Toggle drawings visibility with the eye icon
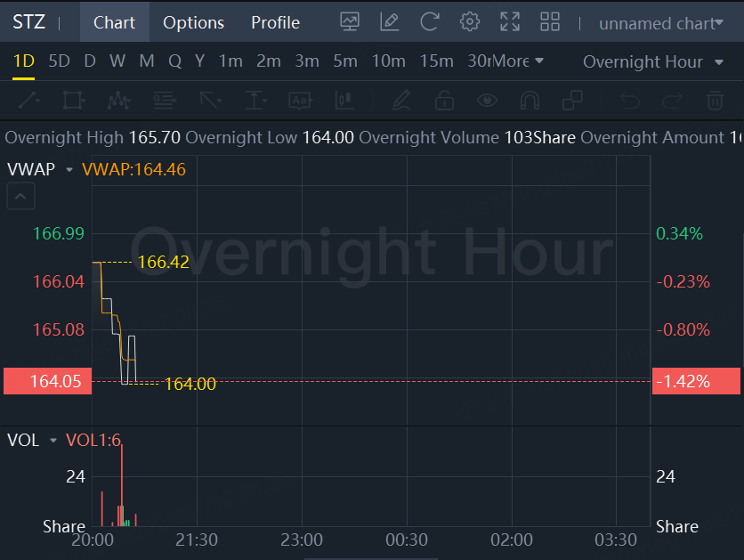 point(487,100)
